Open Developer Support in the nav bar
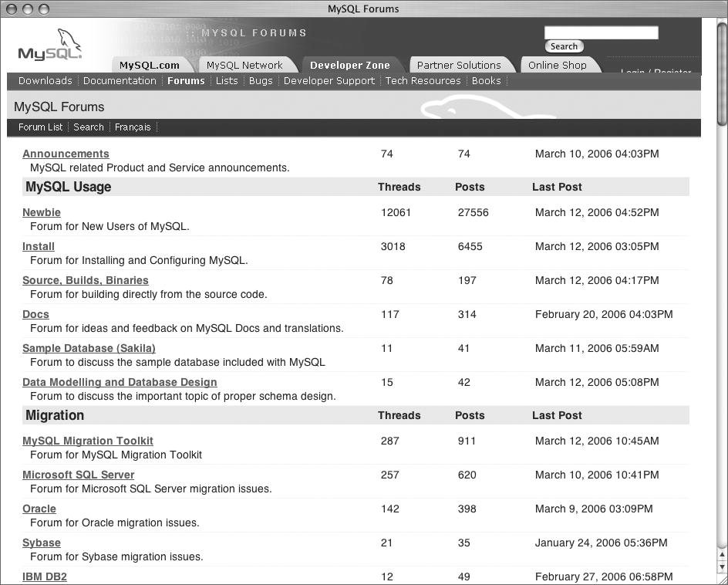728x585 pixels. click(x=329, y=81)
